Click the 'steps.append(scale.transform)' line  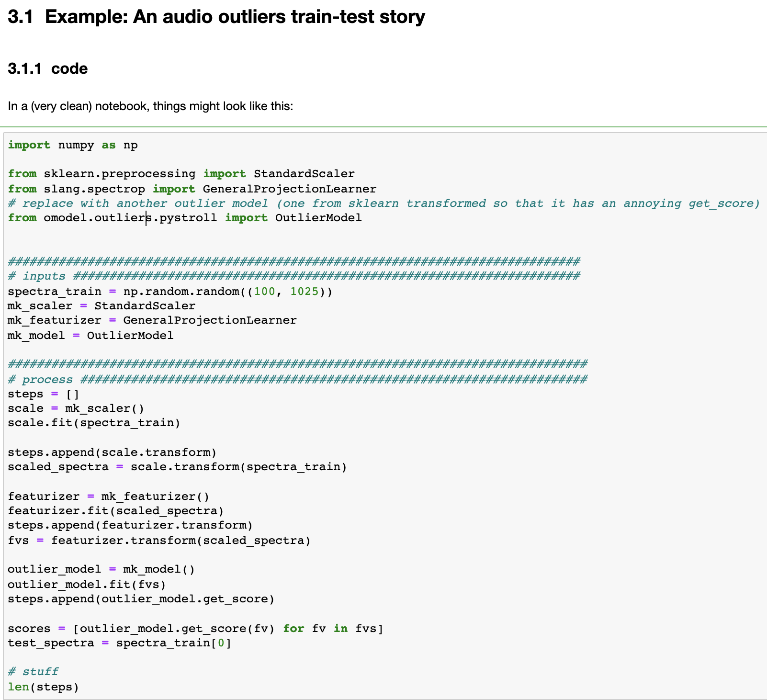click(x=112, y=452)
